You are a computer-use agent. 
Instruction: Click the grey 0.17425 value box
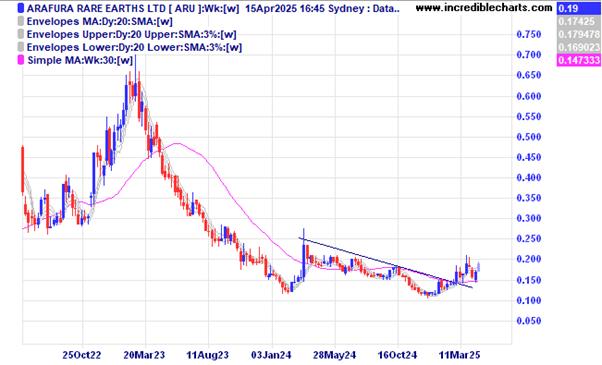point(579,21)
